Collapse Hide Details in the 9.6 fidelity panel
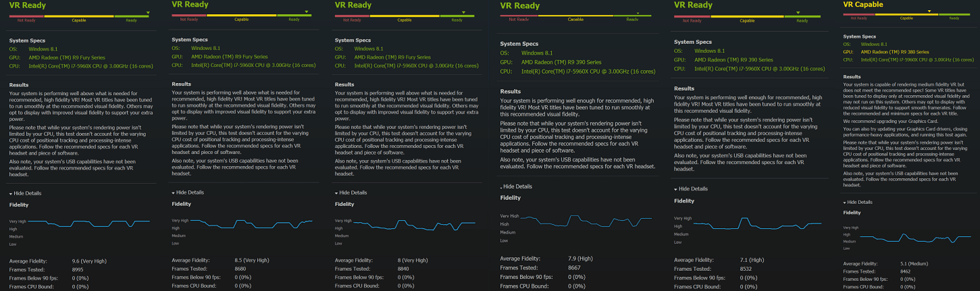The image size is (980, 291). 27,193
